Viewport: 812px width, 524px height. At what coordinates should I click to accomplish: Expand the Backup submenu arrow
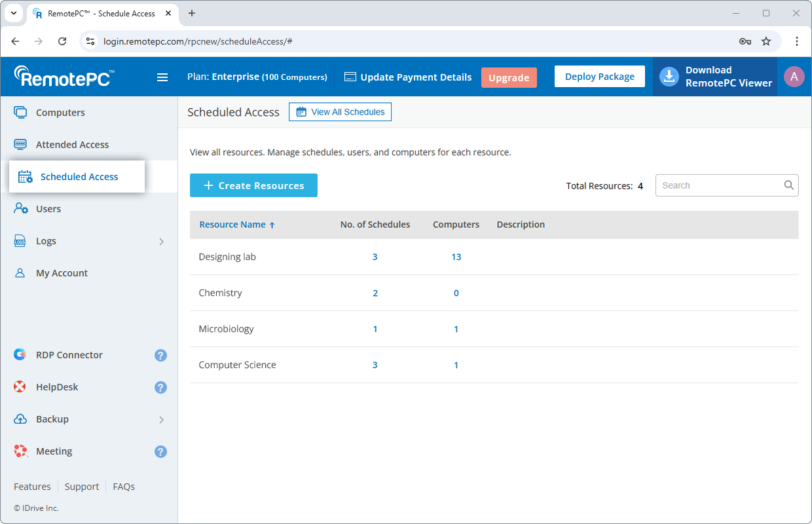click(x=161, y=420)
